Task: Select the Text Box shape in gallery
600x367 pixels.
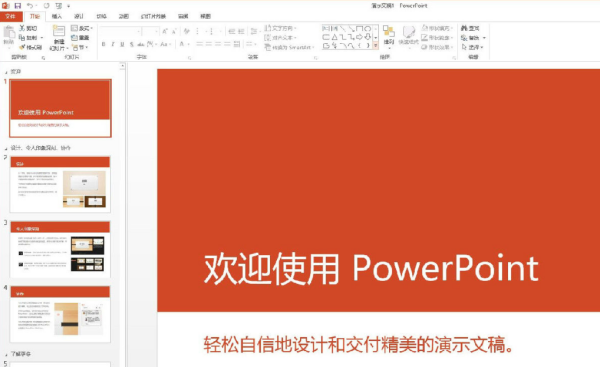Action: coord(326,28)
